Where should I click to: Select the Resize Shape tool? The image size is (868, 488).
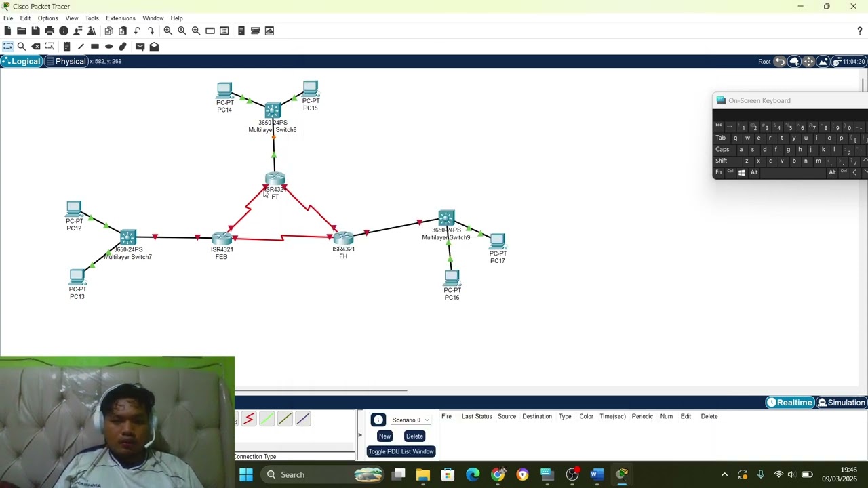click(x=50, y=46)
